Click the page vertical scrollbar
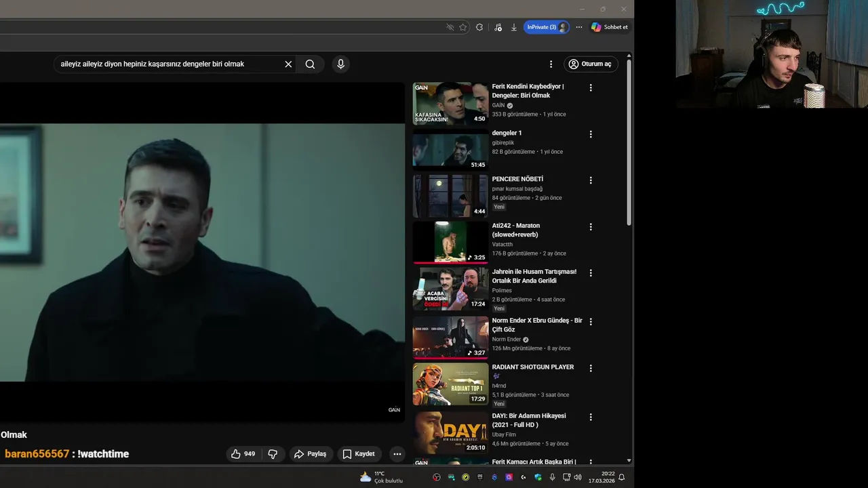868x488 pixels. [x=629, y=142]
